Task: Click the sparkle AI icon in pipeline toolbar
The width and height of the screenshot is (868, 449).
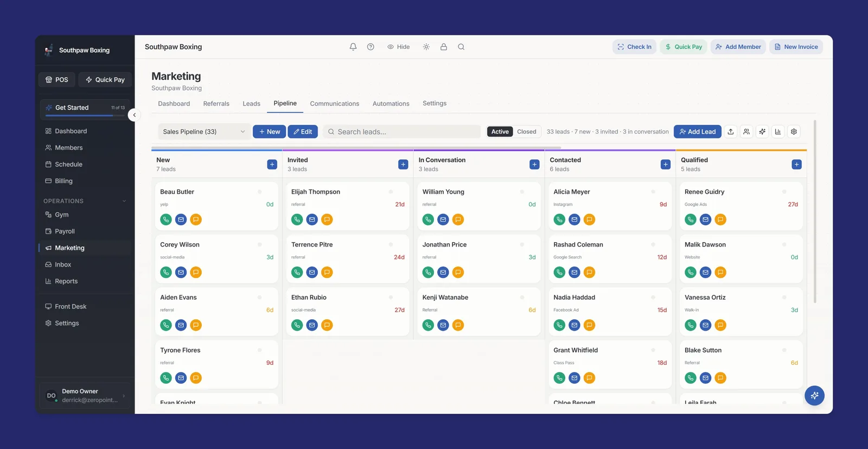Action: [x=762, y=131]
